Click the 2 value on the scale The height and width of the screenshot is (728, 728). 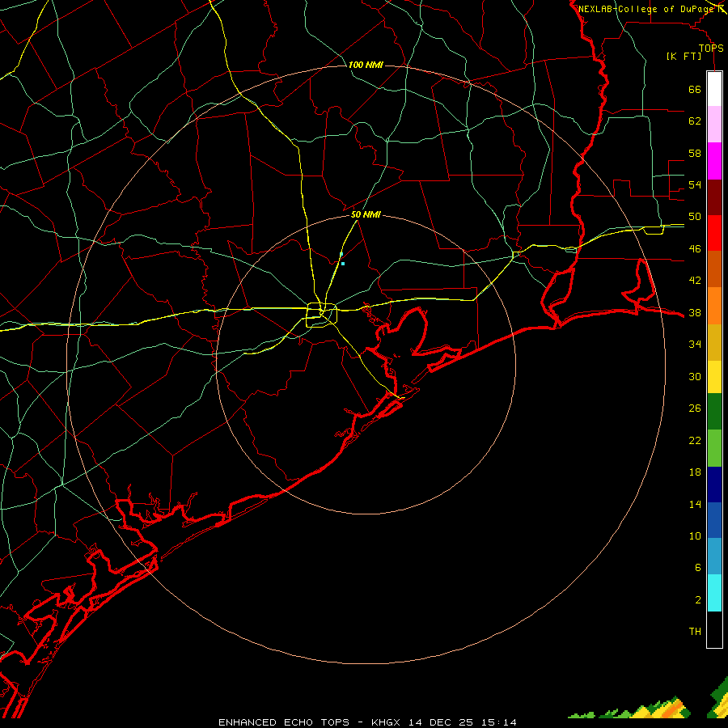[x=698, y=600]
